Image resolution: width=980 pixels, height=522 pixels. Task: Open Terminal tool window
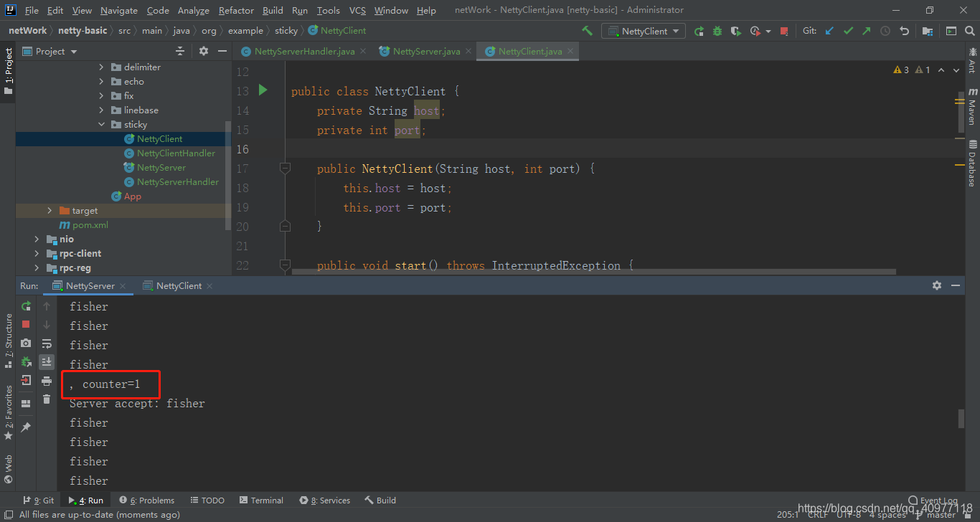(262, 500)
